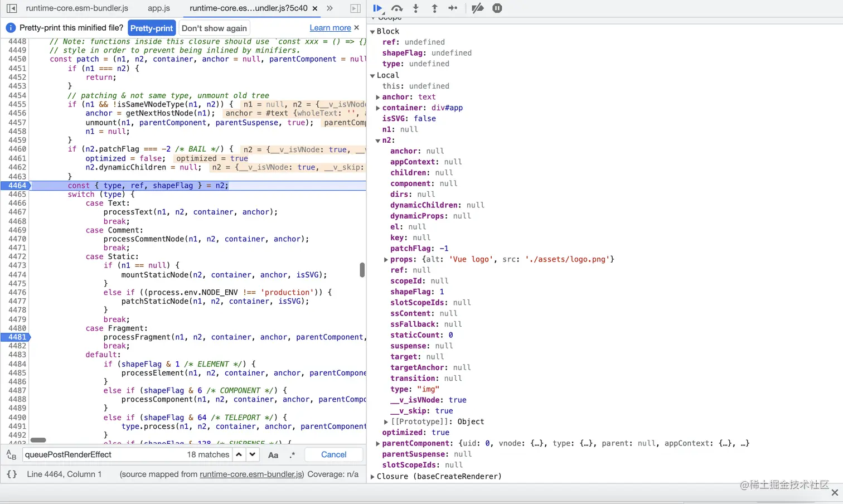Select the shapeFlag: 1 property in n2

point(417,292)
